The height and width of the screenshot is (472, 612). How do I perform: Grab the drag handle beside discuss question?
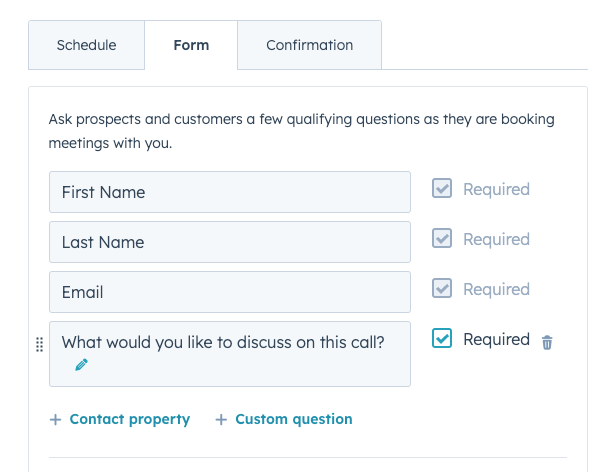coord(39,344)
